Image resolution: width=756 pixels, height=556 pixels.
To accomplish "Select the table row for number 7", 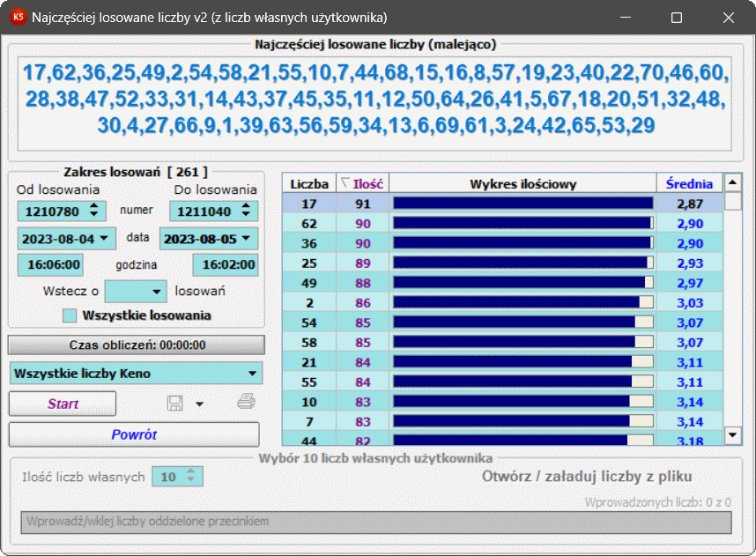I will (502, 421).
